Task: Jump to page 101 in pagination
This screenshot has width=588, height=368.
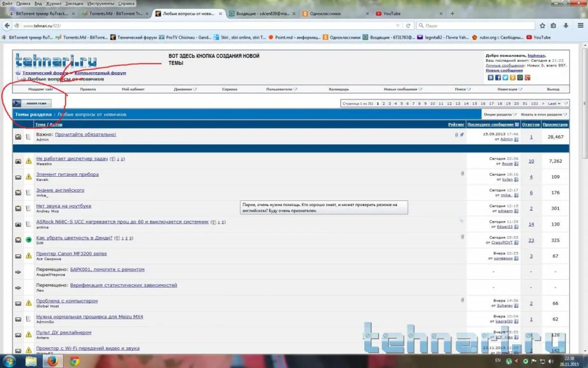Action: [534, 104]
